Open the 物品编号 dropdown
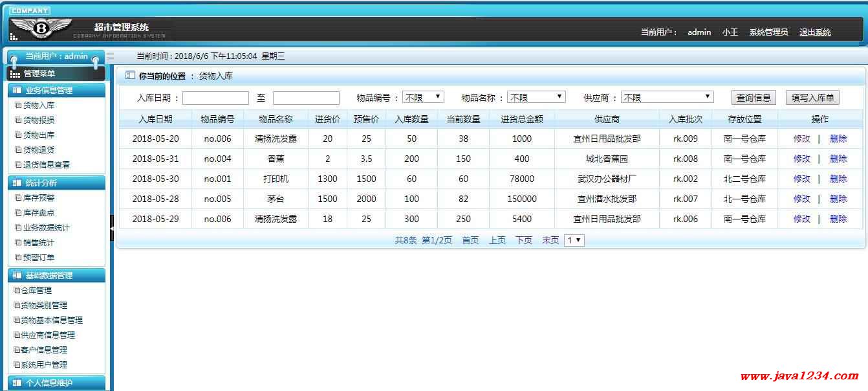The height and width of the screenshot is (391, 868). click(x=423, y=97)
